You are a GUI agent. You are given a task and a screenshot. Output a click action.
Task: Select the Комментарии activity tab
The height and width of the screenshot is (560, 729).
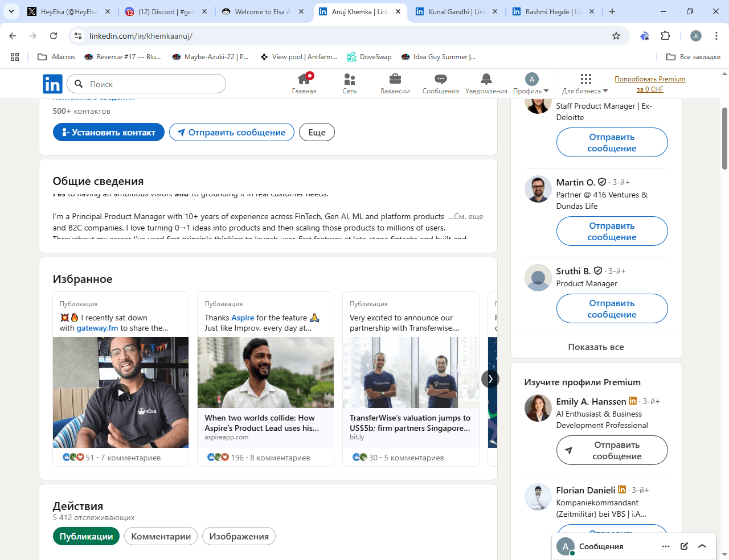(161, 536)
